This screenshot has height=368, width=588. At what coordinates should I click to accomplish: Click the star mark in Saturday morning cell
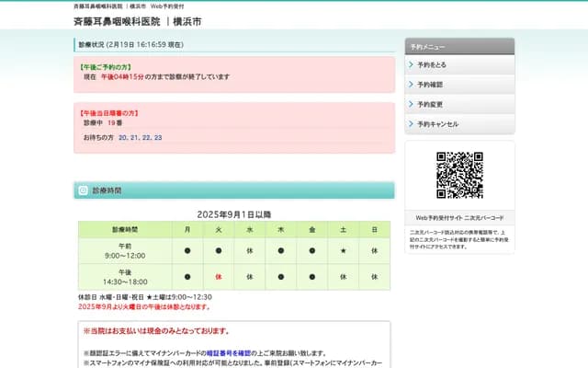[343, 250]
